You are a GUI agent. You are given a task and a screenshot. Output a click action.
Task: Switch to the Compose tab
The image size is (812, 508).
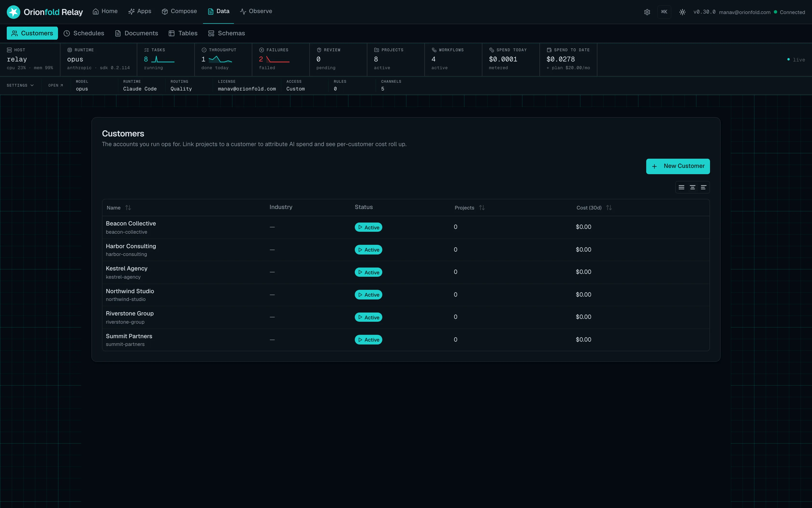(179, 11)
